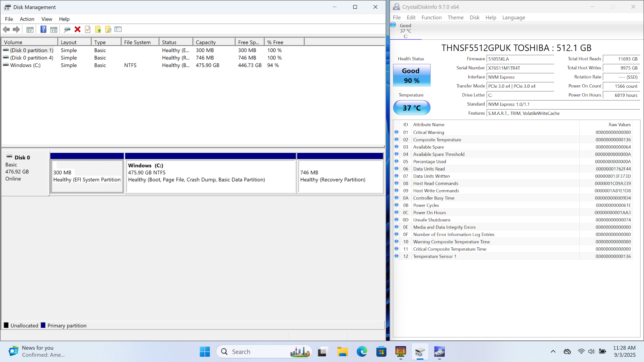Open Action menu in Disk Management

tap(27, 19)
